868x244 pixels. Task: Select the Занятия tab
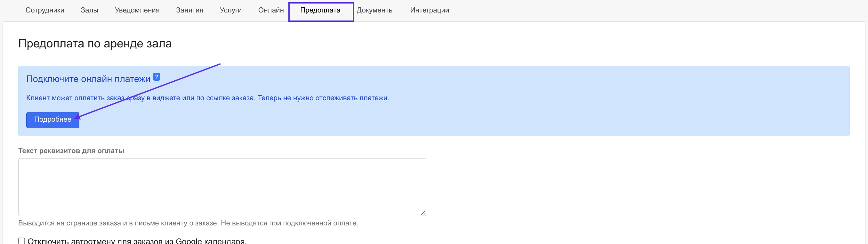click(x=189, y=10)
